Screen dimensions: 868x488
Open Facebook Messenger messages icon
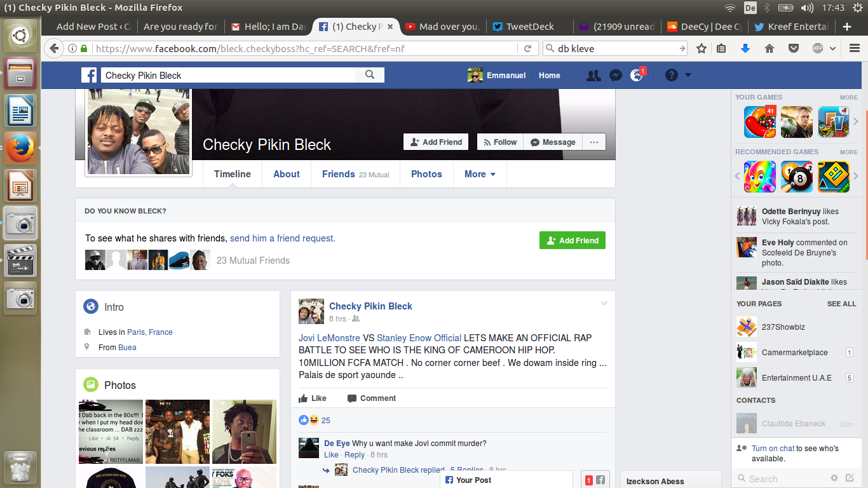click(x=615, y=75)
